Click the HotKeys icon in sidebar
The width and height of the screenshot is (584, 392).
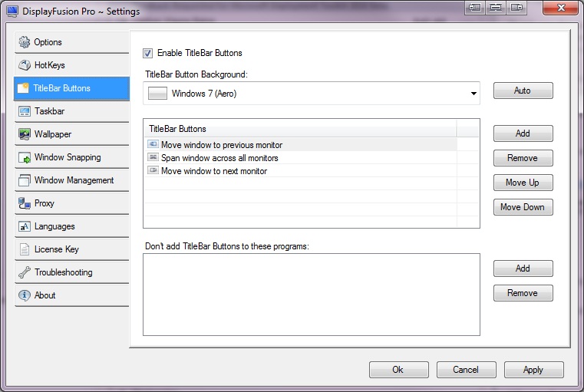point(25,65)
